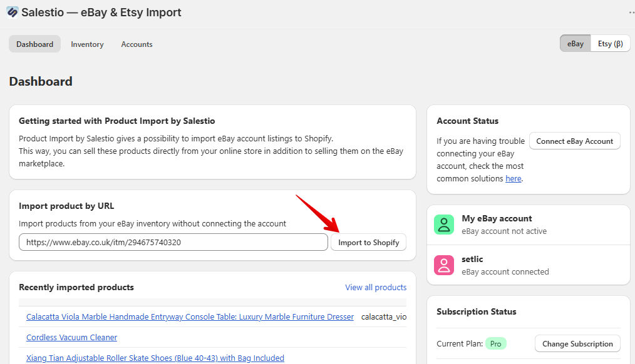Open Cordless Vacuum Cleaner product link
635x364 pixels.
pyautogui.click(x=71, y=337)
